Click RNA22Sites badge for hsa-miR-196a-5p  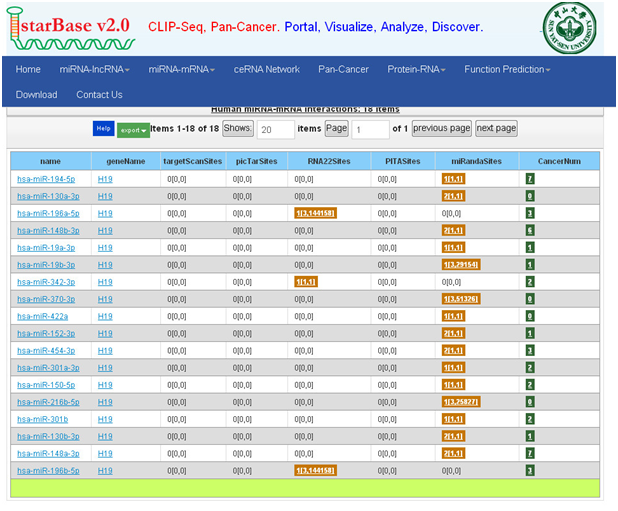[314, 213]
